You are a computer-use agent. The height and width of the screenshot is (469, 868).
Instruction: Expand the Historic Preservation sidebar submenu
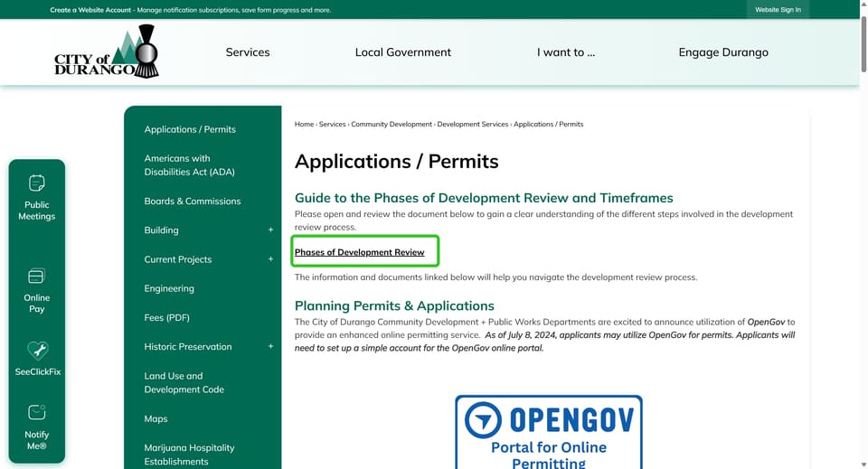pos(270,346)
